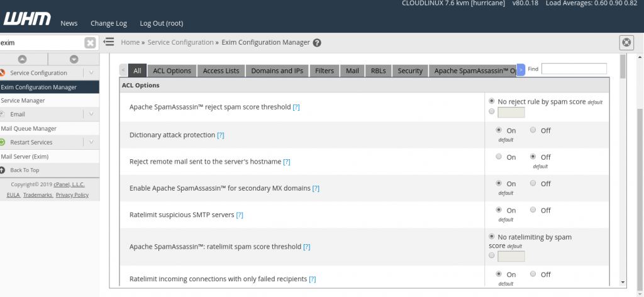Collapse the Service Configuration group chevron
Image resolution: width=644 pixels, height=297 pixels.
[x=91, y=73]
